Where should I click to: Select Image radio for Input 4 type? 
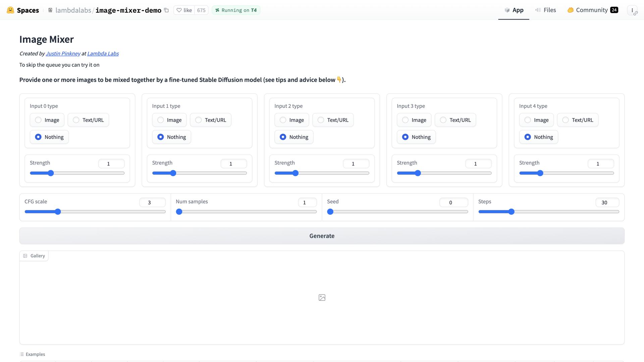point(528,120)
